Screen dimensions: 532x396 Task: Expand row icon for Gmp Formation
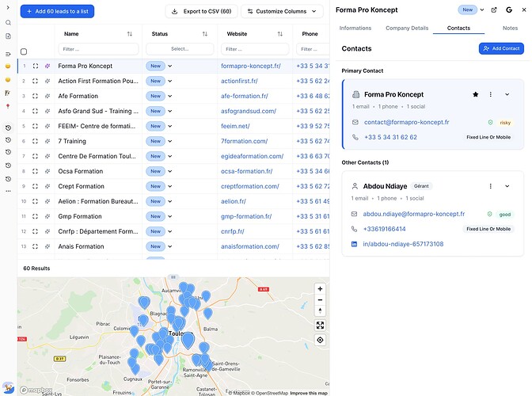pos(36,216)
